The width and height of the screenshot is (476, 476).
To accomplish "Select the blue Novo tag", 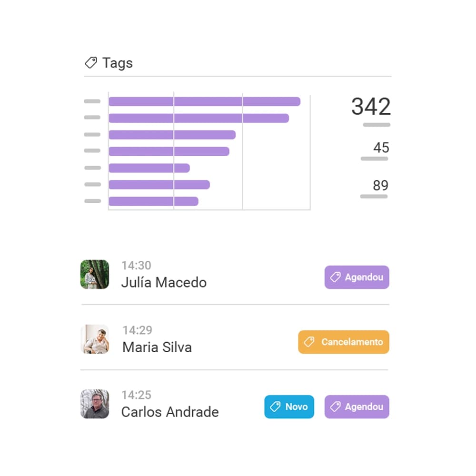I will coord(289,407).
